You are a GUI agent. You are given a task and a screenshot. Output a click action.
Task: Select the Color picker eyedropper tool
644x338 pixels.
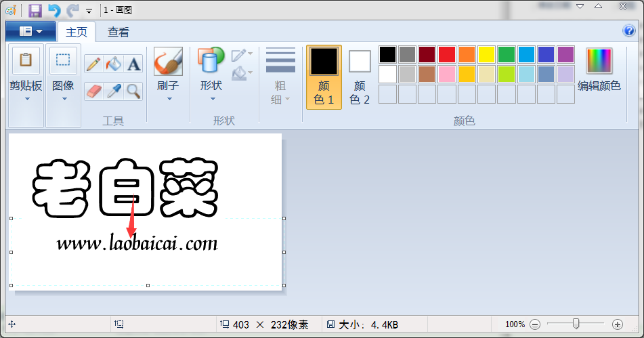pos(113,91)
